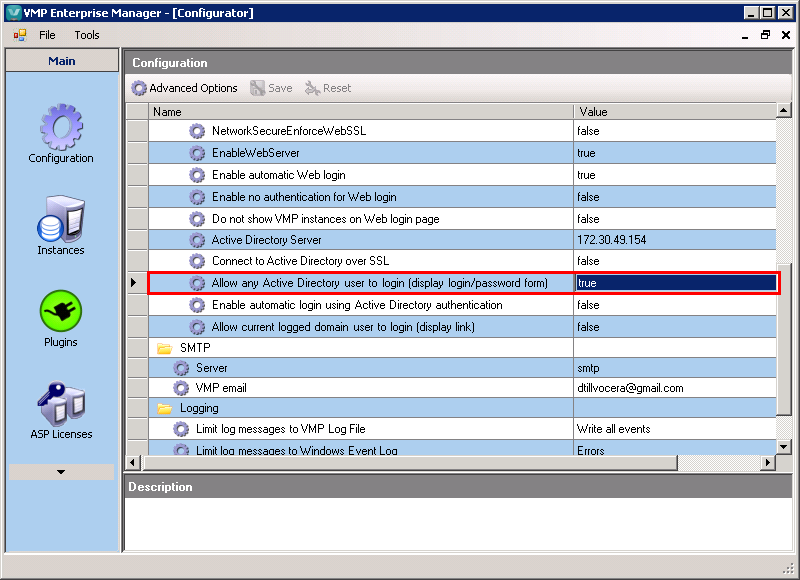This screenshot has height=580, width=800.
Task: Click the VMP logo in title bar
Action: (14, 13)
